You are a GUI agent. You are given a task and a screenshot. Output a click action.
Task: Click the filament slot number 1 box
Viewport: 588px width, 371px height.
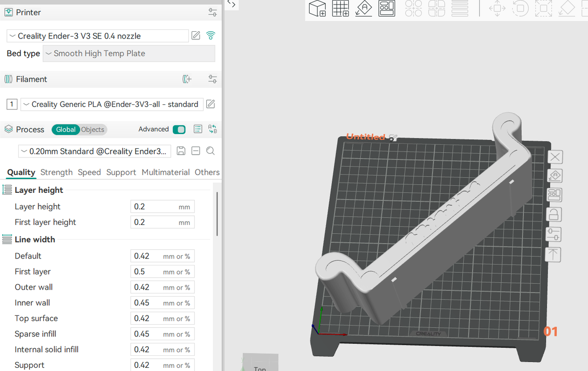(12, 104)
